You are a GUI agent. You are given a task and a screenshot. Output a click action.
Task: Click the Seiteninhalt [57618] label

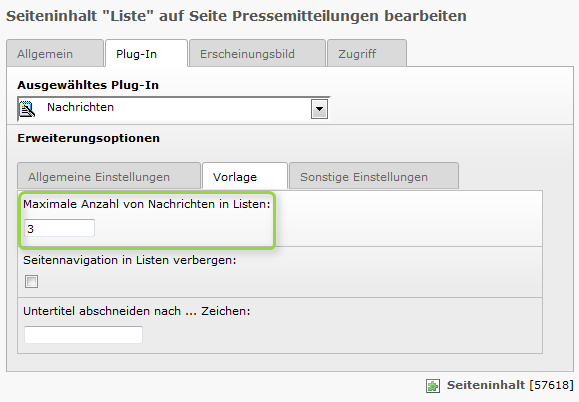(510, 385)
